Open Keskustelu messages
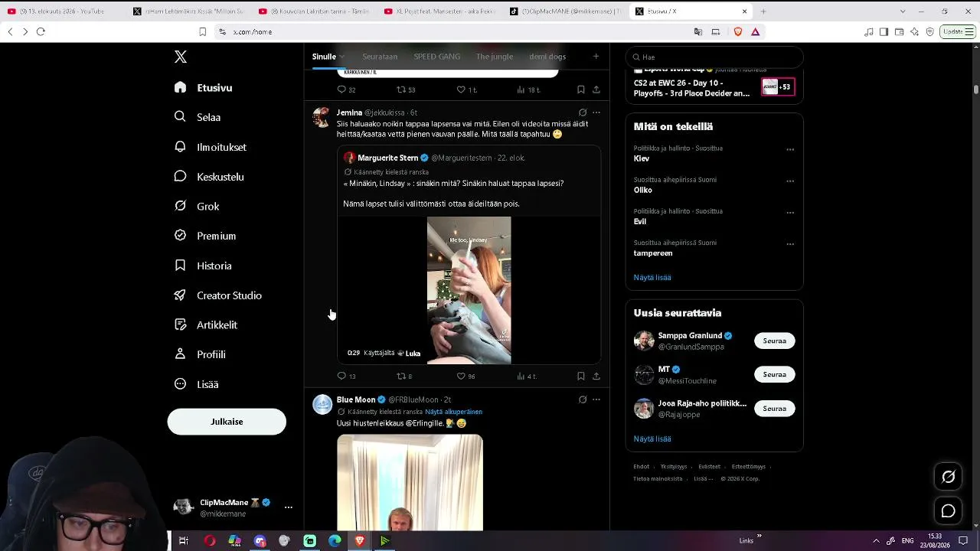Viewport: 980px width, 551px height. click(x=209, y=177)
